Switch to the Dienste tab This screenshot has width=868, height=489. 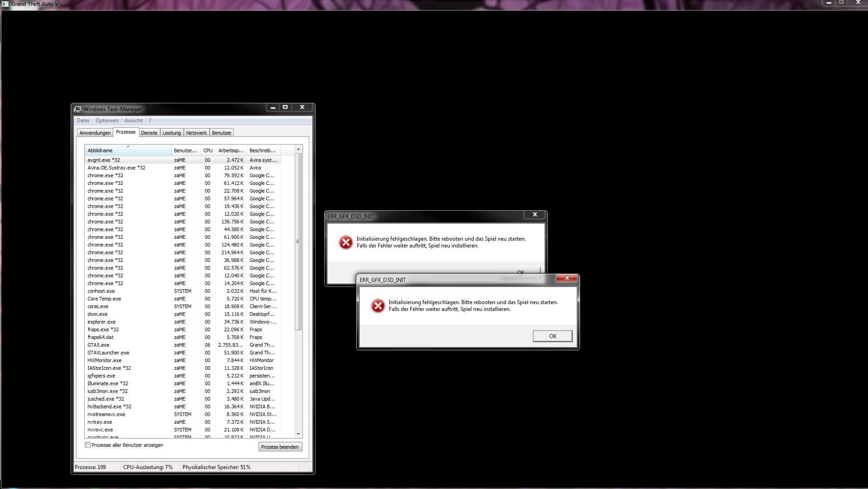coord(149,133)
